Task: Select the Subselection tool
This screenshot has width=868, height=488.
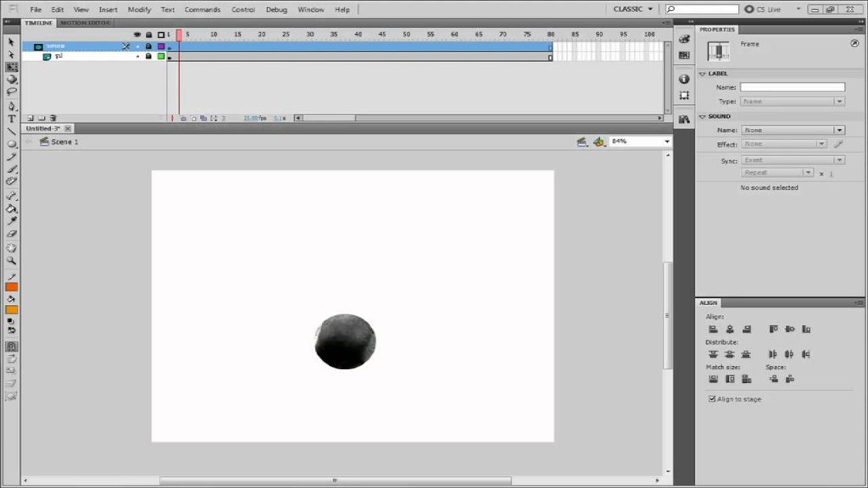Action: click(12, 54)
